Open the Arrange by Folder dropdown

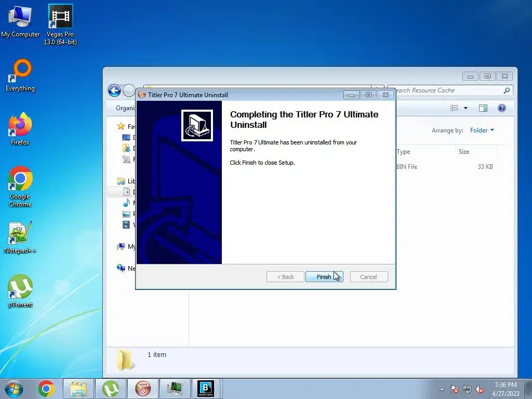coord(482,130)
